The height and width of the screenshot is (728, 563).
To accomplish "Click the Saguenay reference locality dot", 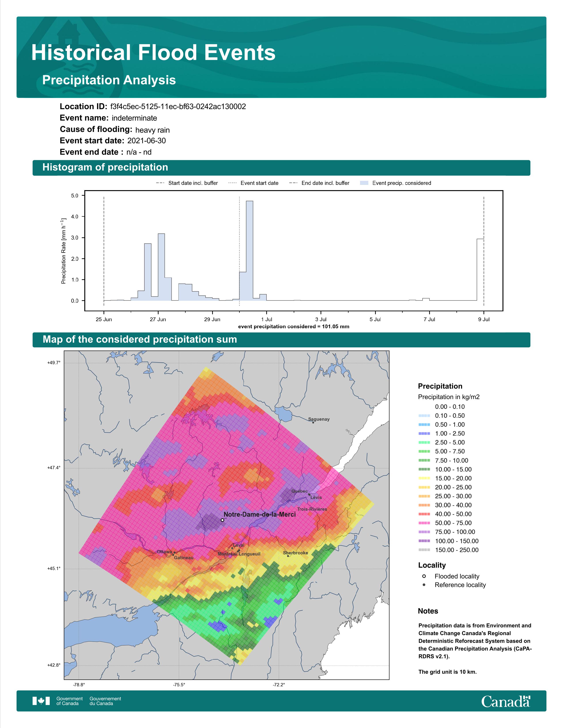I will (313, 422).
